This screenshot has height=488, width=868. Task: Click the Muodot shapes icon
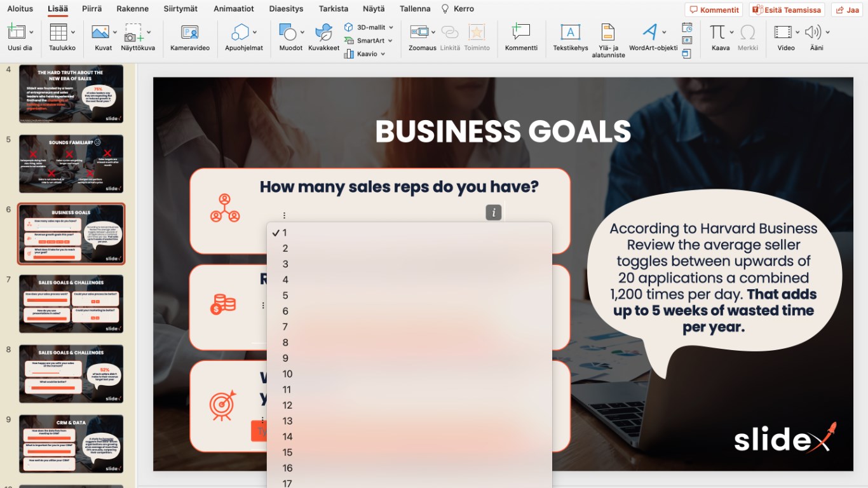coord(288,32)
